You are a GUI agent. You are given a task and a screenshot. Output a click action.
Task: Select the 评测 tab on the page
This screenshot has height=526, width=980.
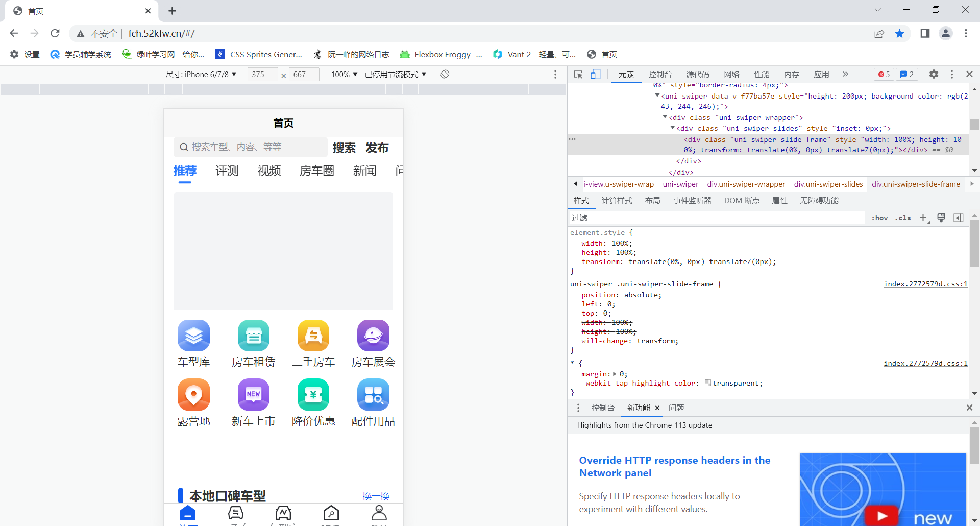point(227,171)
